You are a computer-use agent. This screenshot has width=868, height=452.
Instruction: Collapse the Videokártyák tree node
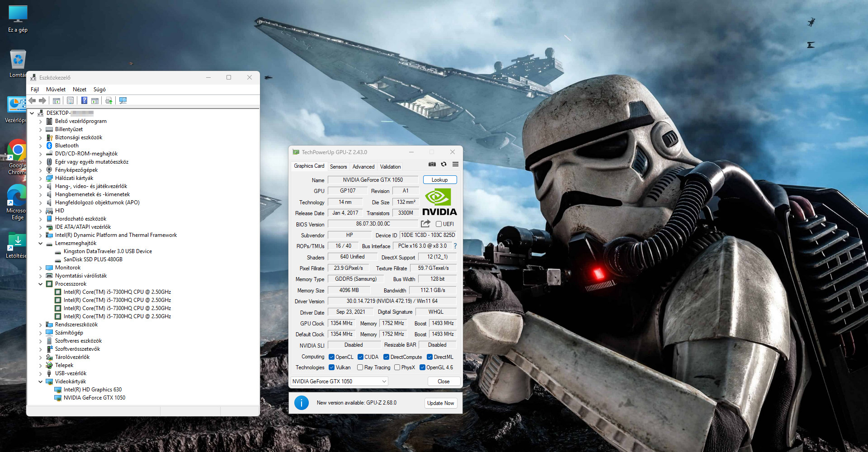(40, 382)
